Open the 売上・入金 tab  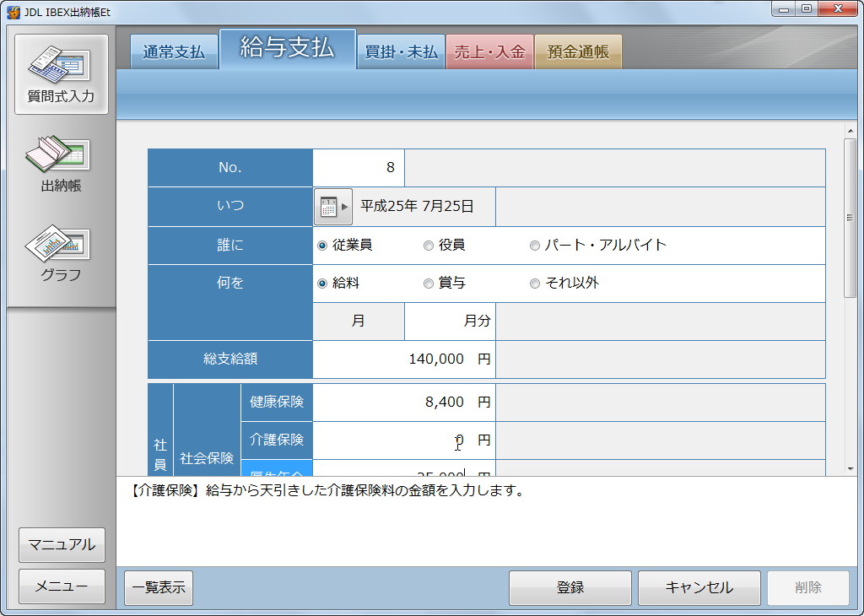click(x=489, y=51)
